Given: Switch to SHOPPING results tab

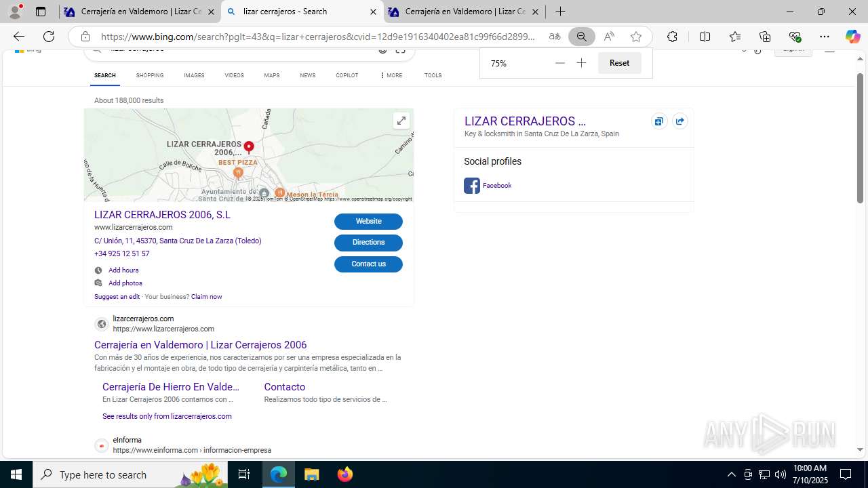Looking at the screenshot, I should click(x=150, y=75).
